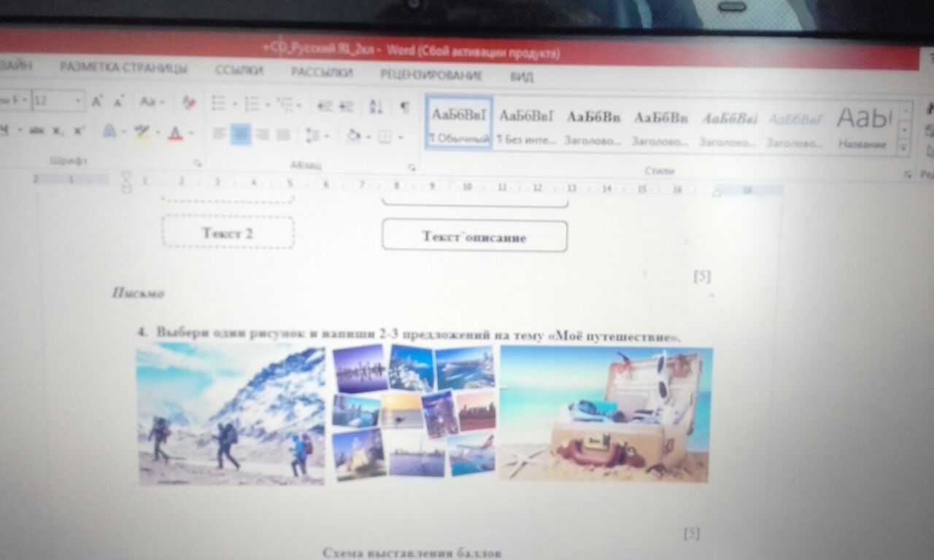Select the mountain hikers picture in document

tap(231, 416)
